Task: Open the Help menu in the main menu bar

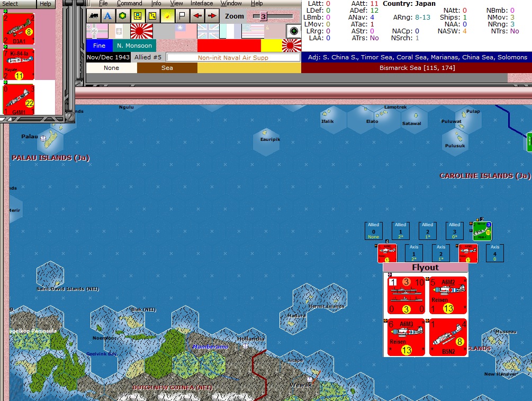Action: pyautogui.click(x=257, y=3)
